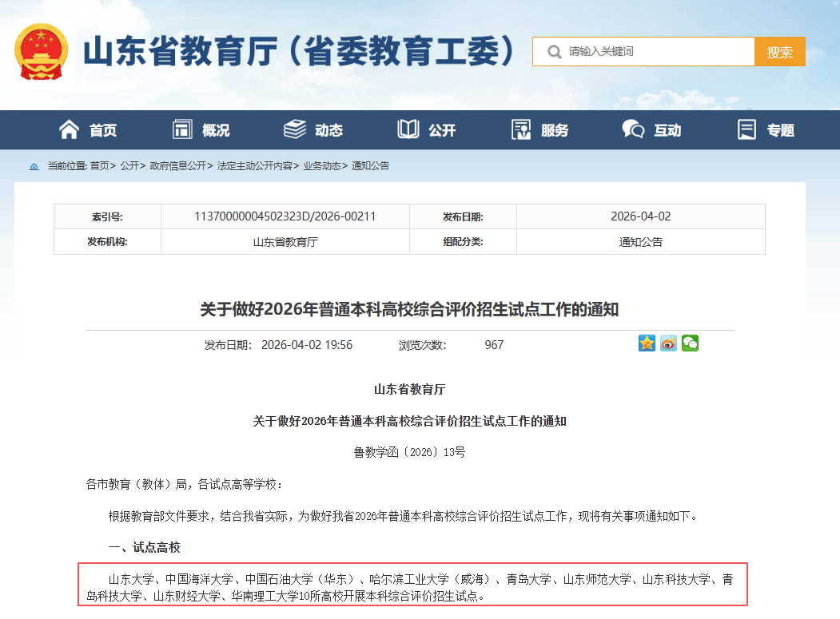Viewport: 840px width, 619px height.
Task: Open the 首页 nav item
Action: (103, 130)
